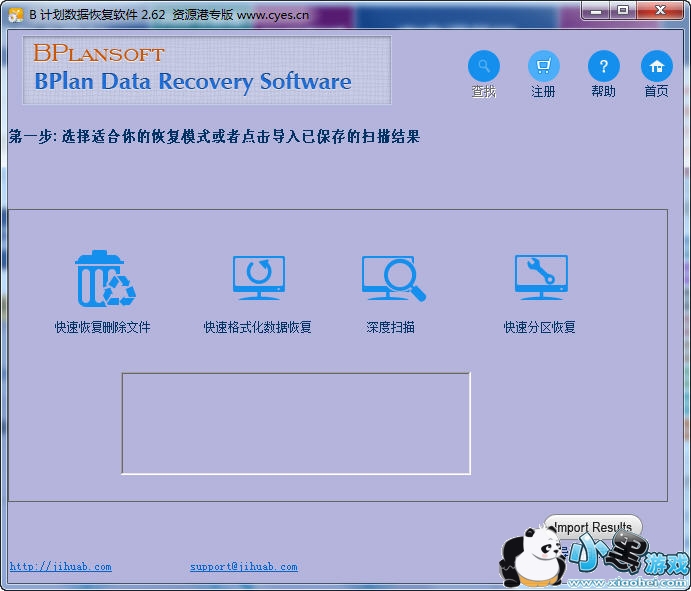Open the 注册 shopping cart icon

(x=543, y=66)
